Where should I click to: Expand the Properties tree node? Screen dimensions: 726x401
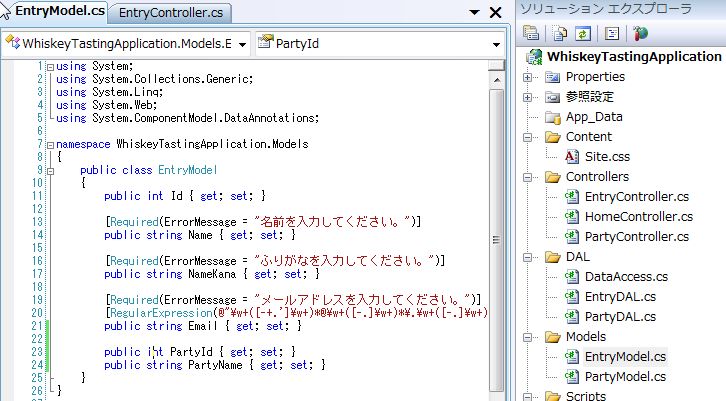tap(527, 77)
